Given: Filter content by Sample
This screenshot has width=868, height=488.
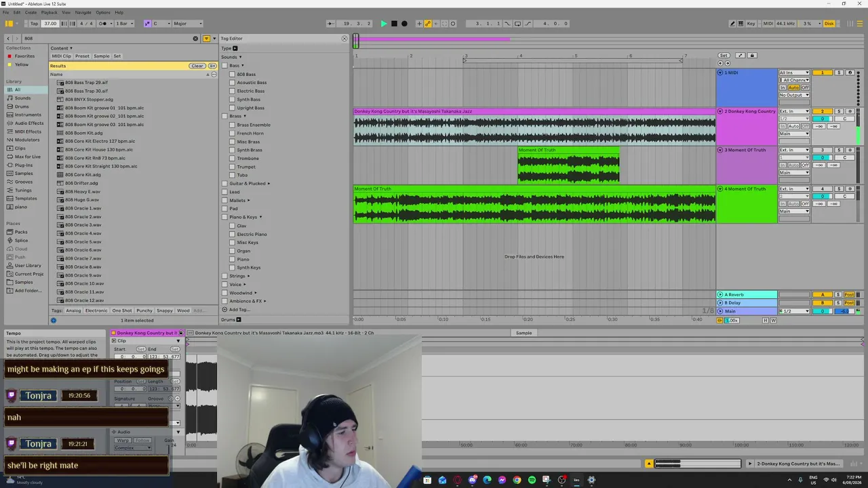Looking at the screenshot, I should (x=102, y=56).
